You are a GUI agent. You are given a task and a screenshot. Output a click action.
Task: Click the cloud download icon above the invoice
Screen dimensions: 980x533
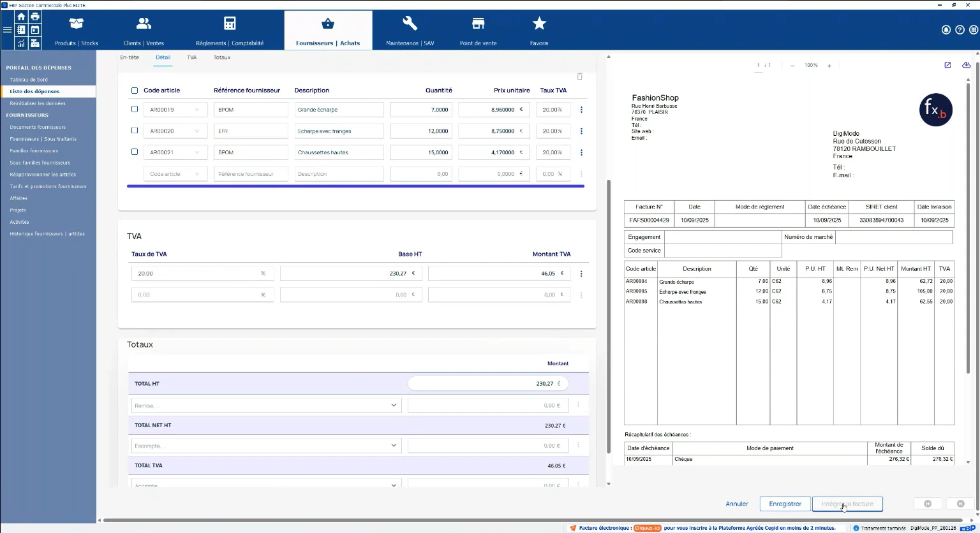coord(965,64)
